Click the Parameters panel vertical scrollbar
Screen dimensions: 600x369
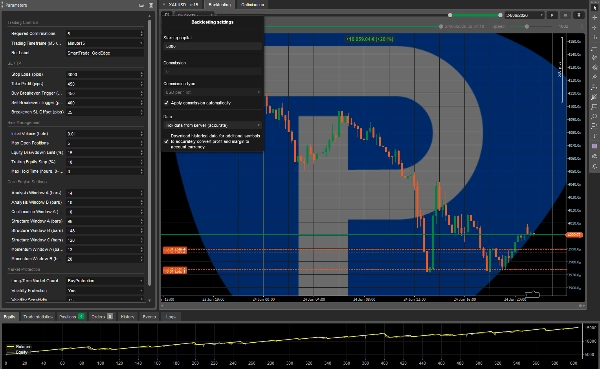click(149, 153)
